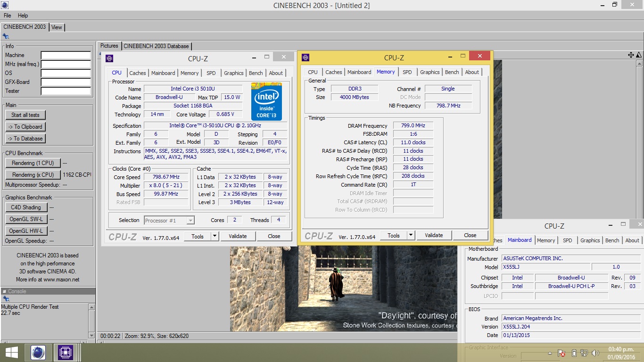Switch to CINEBENCH in the taskbar
644x362 pixels.
38,353
